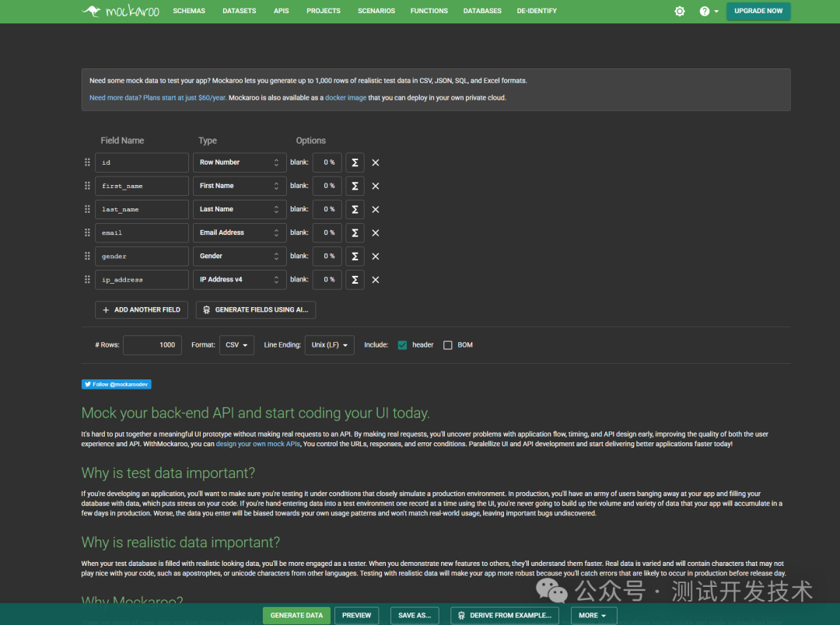Open the docker image link
Screen dimensions: 840x625
[x=345, y=97]
